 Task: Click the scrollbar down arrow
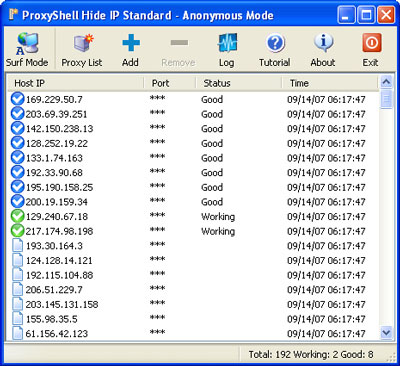click(386, 333)
